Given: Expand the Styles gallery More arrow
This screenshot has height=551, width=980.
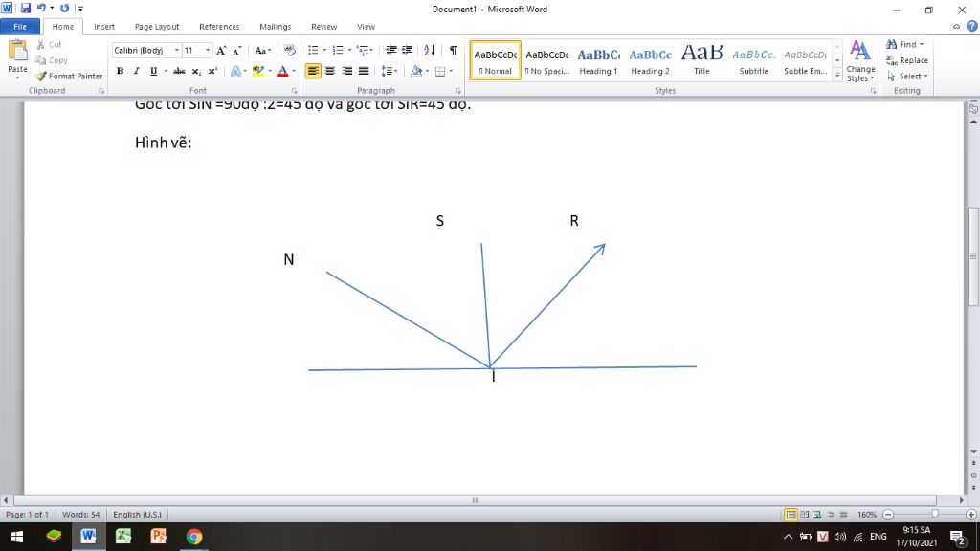Looking at the screenshot, I should (837, 75).
